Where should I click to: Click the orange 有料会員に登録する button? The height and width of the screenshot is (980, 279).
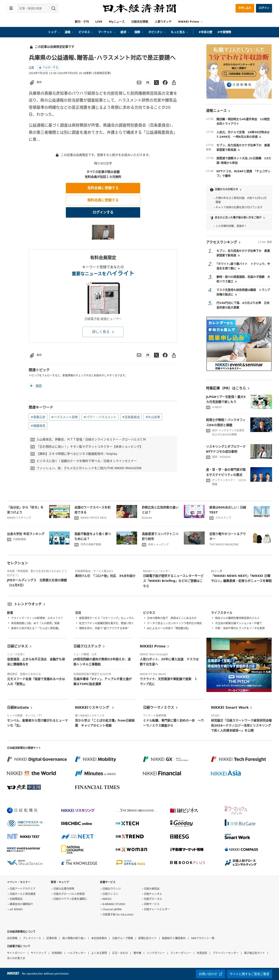tap(103, 188)
